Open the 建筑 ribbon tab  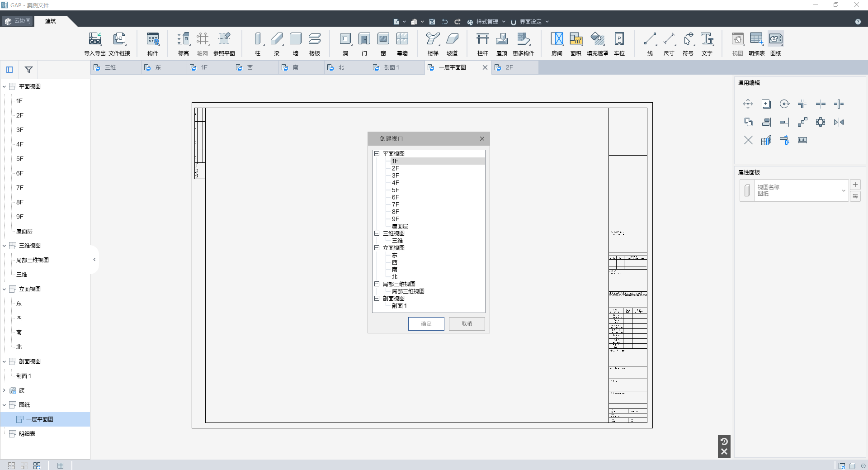pos(51,21)
